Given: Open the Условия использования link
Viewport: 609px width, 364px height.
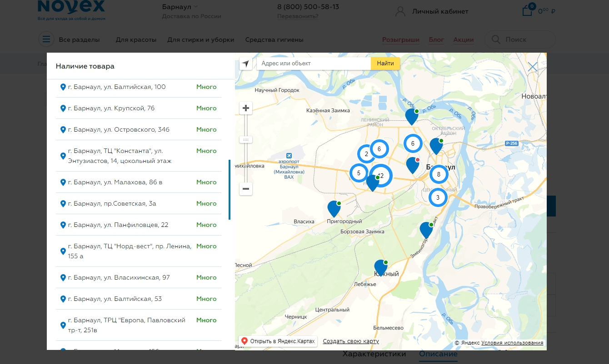Looking at the screenshot, I should click(512, 343).
